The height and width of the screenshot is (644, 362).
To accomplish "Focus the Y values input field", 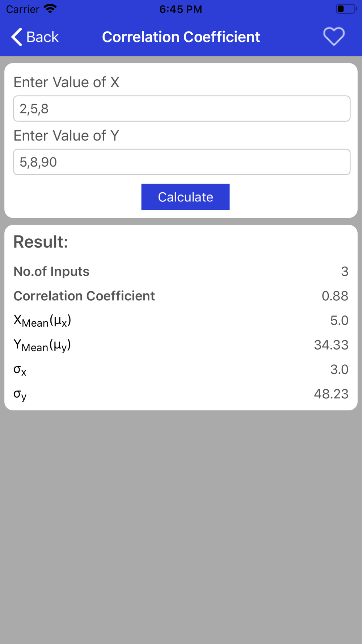I will point(182,162).
